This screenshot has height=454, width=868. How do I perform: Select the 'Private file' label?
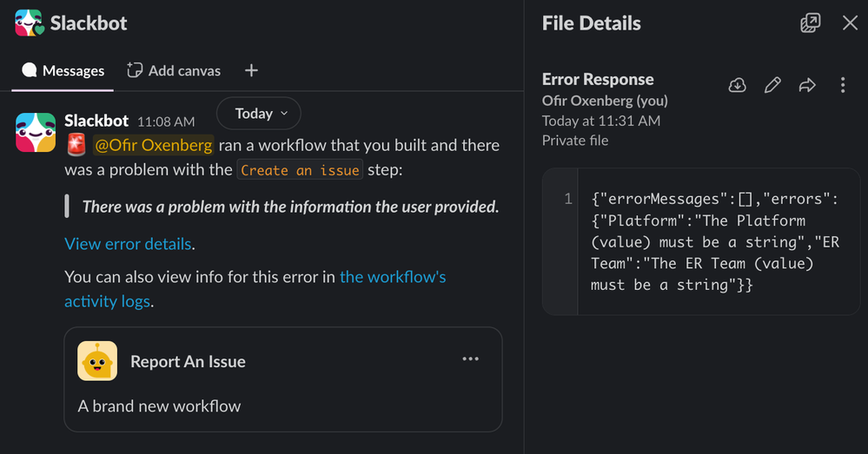tap(575, 141)
